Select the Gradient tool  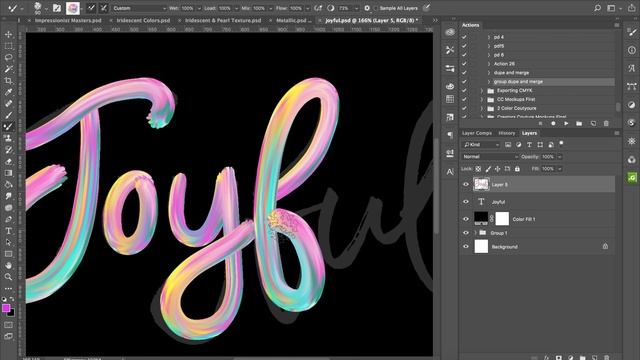(8, 173)
